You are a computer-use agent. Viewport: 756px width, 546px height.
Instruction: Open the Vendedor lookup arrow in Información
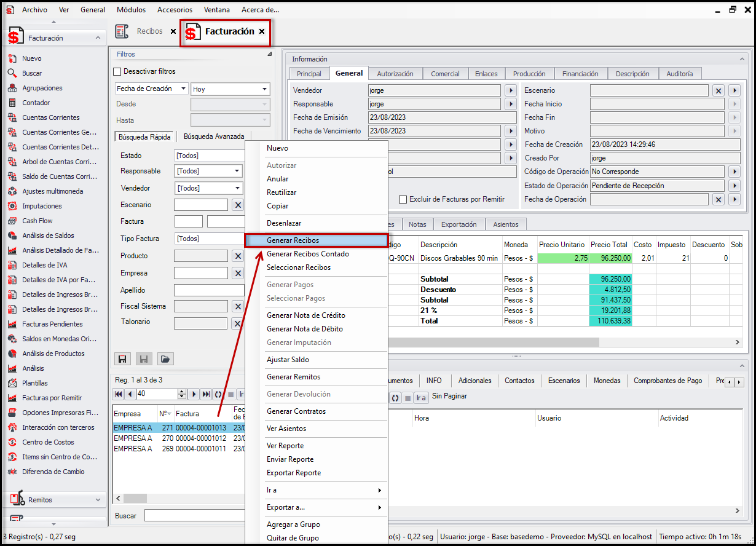[x=510, y=90]
